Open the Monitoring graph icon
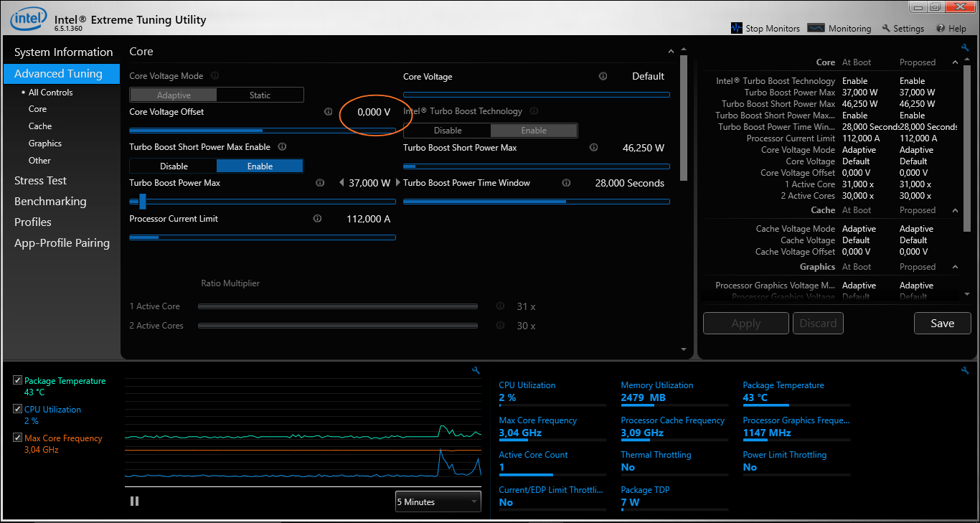The height and width of the screenshot is (523, 980). (x=816, y=28)
